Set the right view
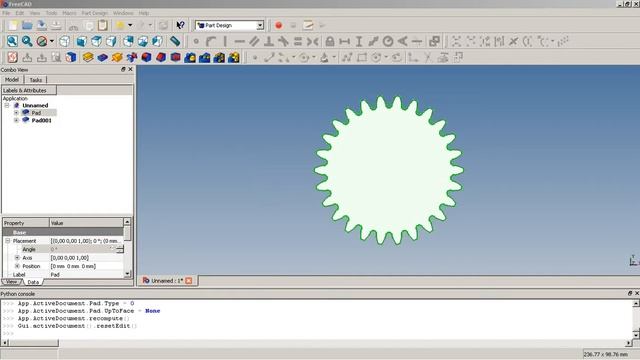This screenshot has height=360, width=640. [111, 41]
